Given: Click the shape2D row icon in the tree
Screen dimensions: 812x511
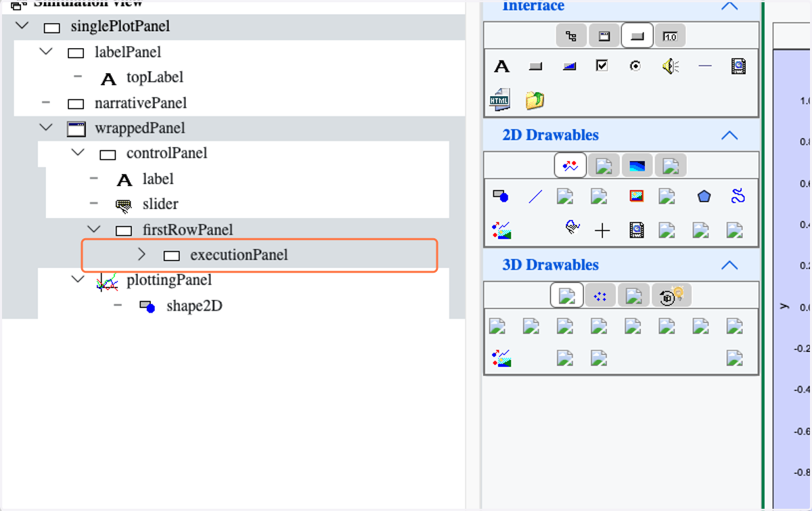Looking at the screenshot, I should point(148,307).
